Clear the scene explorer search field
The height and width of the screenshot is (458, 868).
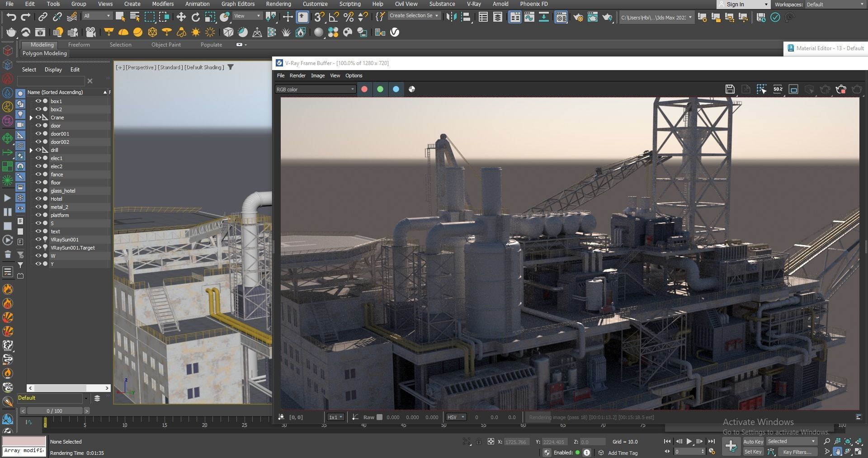pyautogui.click(x=90, y=81)
